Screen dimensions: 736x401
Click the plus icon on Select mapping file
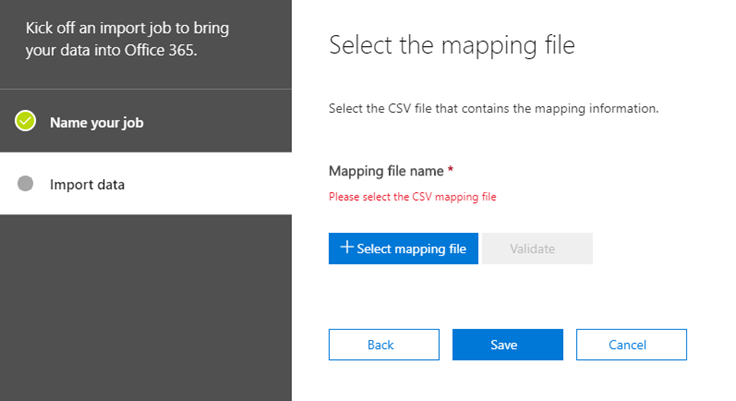pos(346,247)
